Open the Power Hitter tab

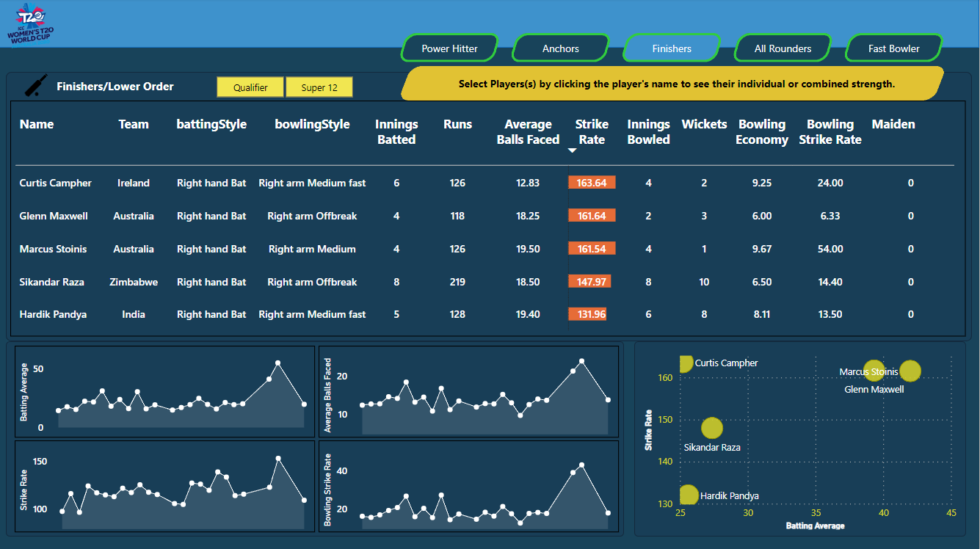coord(449,48)
